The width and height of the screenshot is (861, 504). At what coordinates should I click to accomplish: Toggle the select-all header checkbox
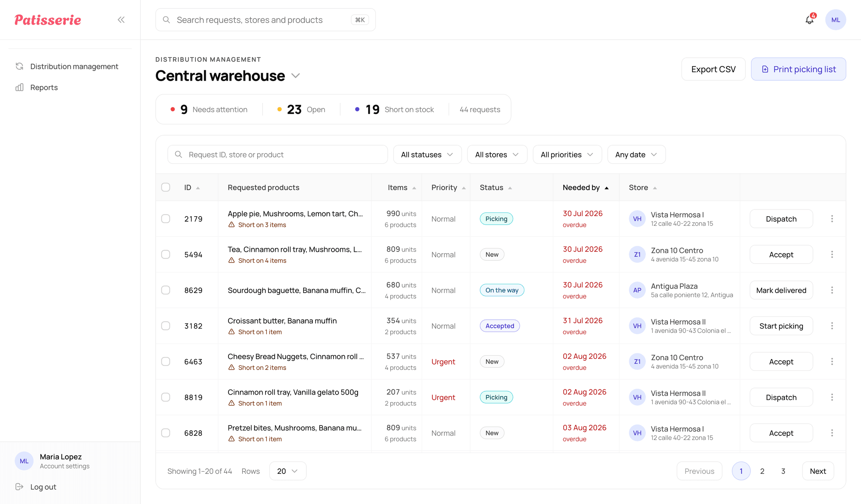tap(165, 187)
